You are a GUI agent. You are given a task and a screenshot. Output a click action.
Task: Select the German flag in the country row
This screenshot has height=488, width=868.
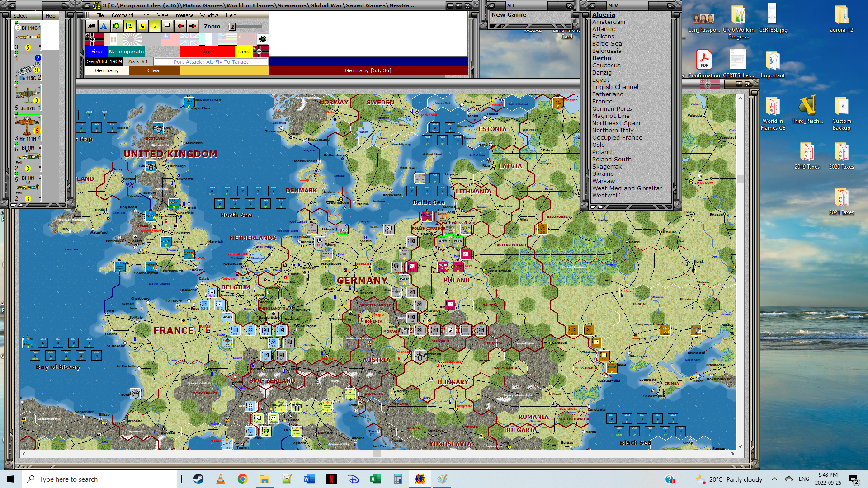(x=94, y=39)
